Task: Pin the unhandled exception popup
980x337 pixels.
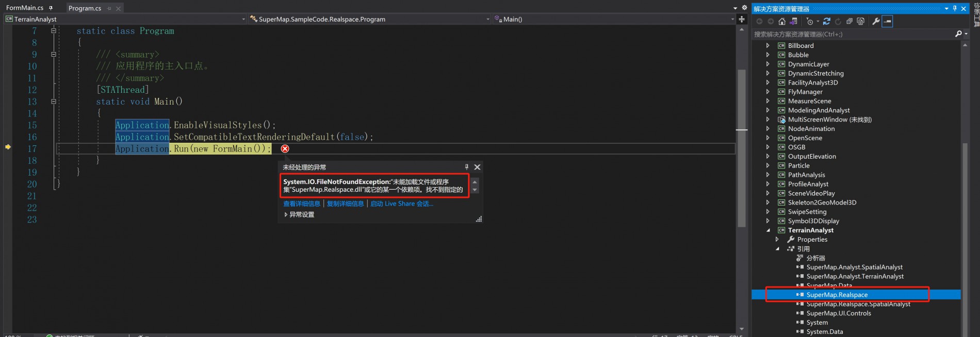Action: pos(467,167)
